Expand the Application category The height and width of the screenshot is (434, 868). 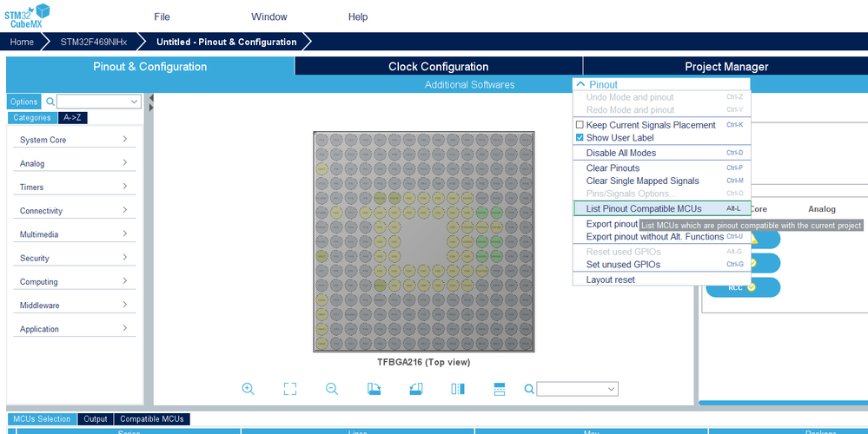[x=74, y=328]
